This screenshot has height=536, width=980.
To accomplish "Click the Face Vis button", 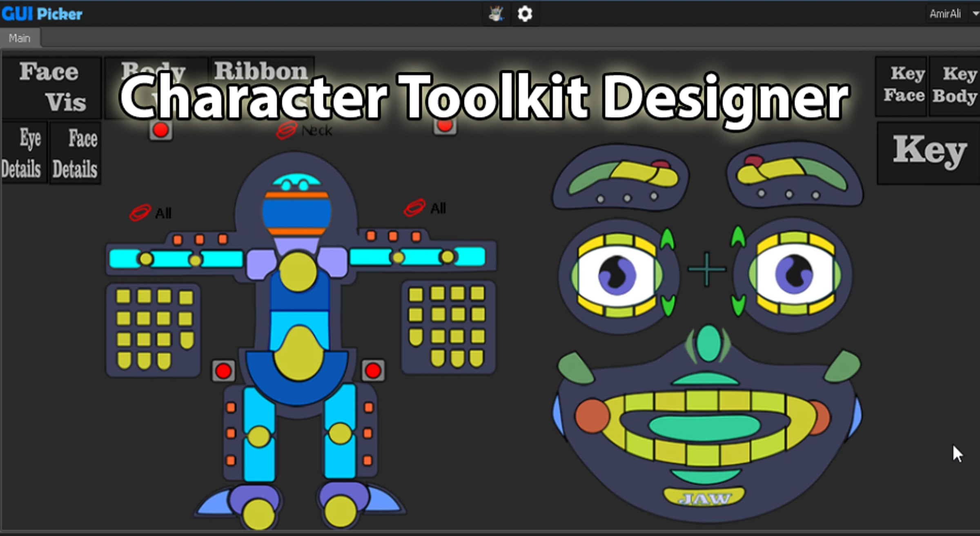I will click(52, 87).
